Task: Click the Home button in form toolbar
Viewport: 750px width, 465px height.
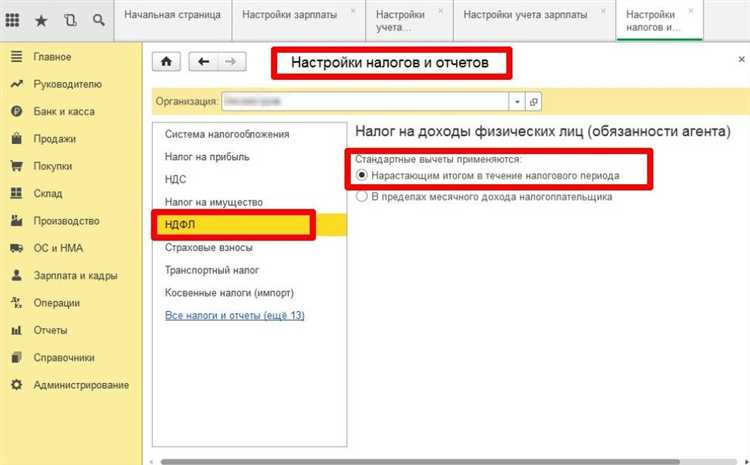Action: 165,62
